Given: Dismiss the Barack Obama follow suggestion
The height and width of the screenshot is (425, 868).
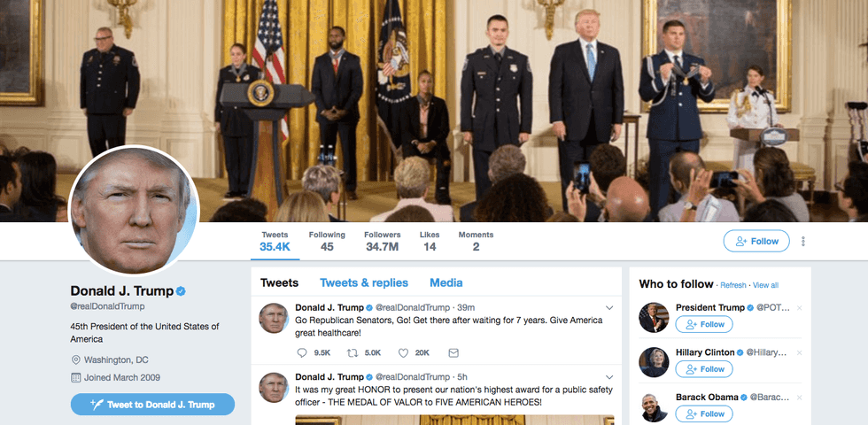Looking at the screenshot, I should point(799,398).
